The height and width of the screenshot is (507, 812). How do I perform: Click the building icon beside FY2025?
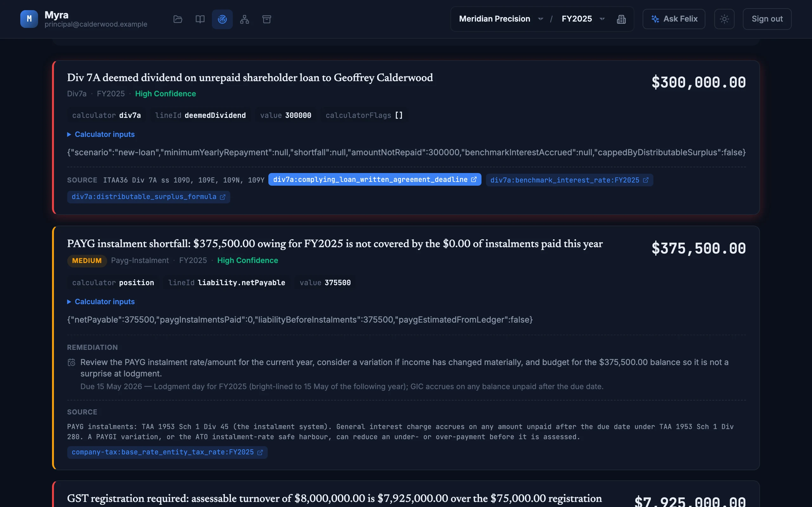click(621, 19)
